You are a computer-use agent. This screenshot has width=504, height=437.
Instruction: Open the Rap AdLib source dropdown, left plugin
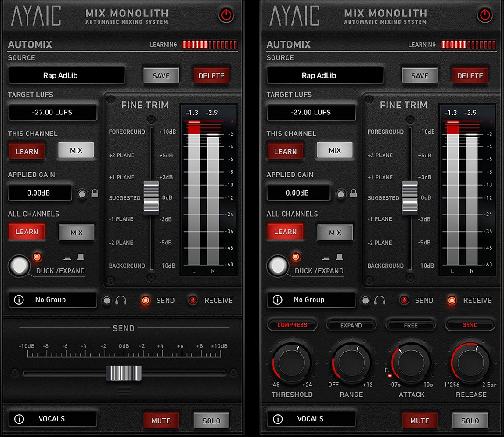[x=66, y=75]
